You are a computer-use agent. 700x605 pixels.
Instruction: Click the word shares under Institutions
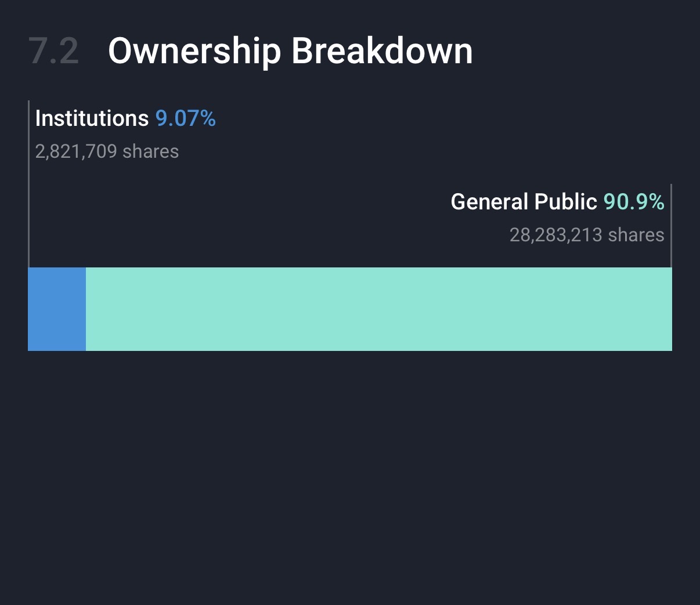coord(151,151)
